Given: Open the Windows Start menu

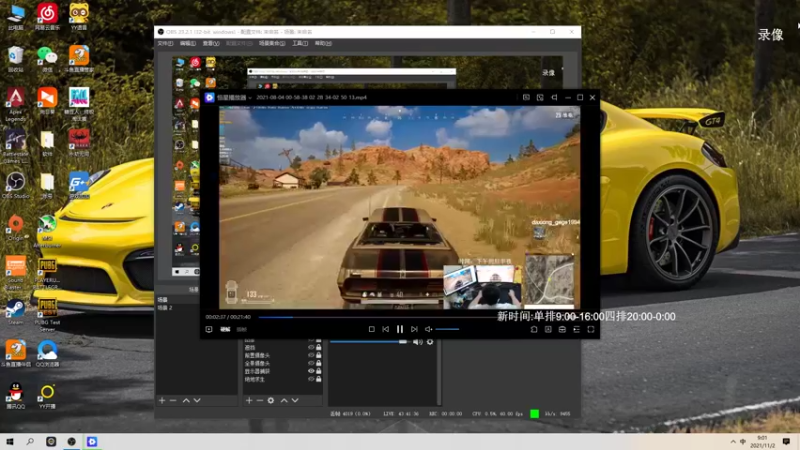Looking at the screenshot, I should tap(10, 442).
